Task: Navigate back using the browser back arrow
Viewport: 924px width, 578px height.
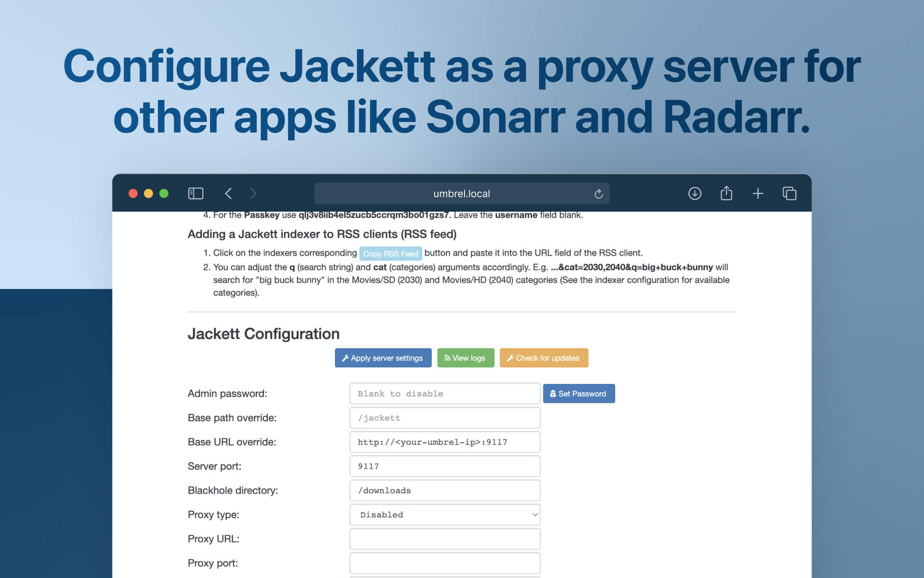Action: click(x=229, y=193)
